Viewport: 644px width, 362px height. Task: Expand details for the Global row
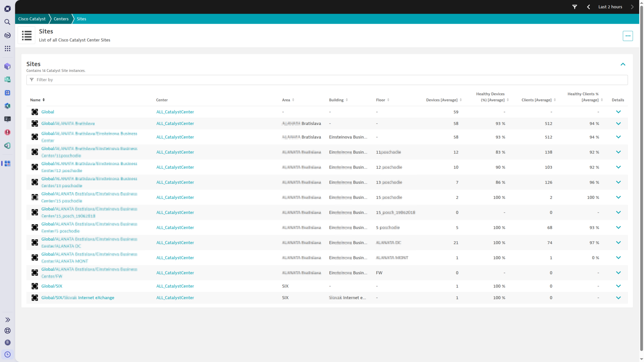(619, 112)
